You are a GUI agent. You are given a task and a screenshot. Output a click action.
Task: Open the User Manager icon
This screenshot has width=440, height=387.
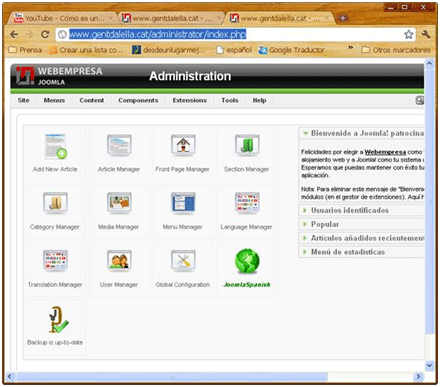[x=119, y=261]
